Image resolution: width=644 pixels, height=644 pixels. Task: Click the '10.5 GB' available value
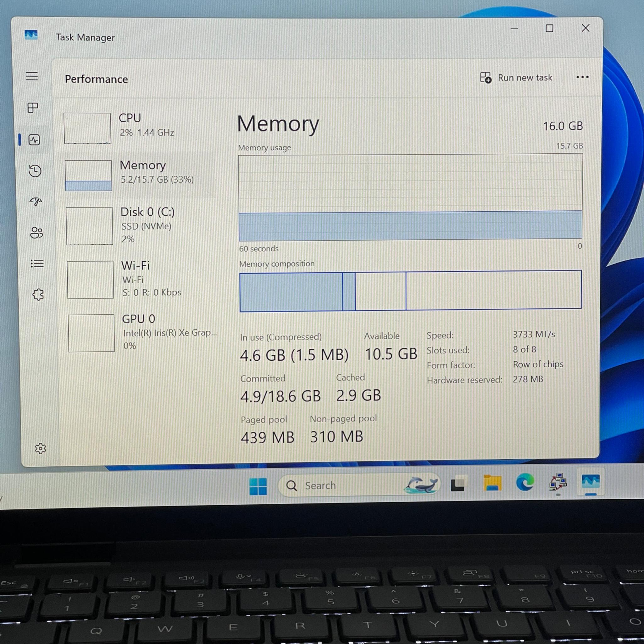point(391,354)
